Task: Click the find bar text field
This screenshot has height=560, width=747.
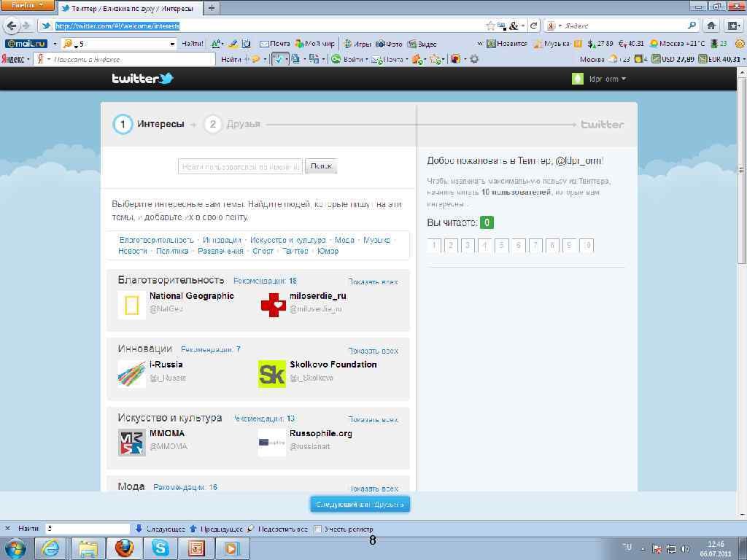Action: 88,529
